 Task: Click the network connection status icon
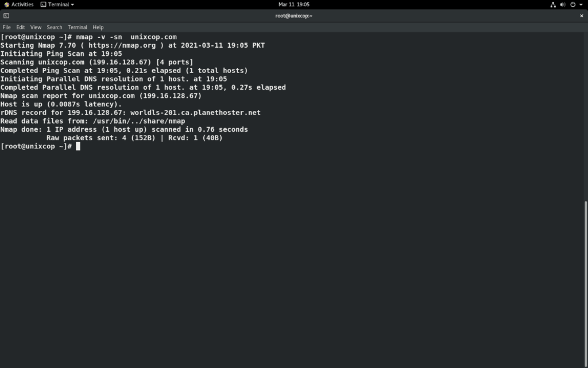pos(553,5)
